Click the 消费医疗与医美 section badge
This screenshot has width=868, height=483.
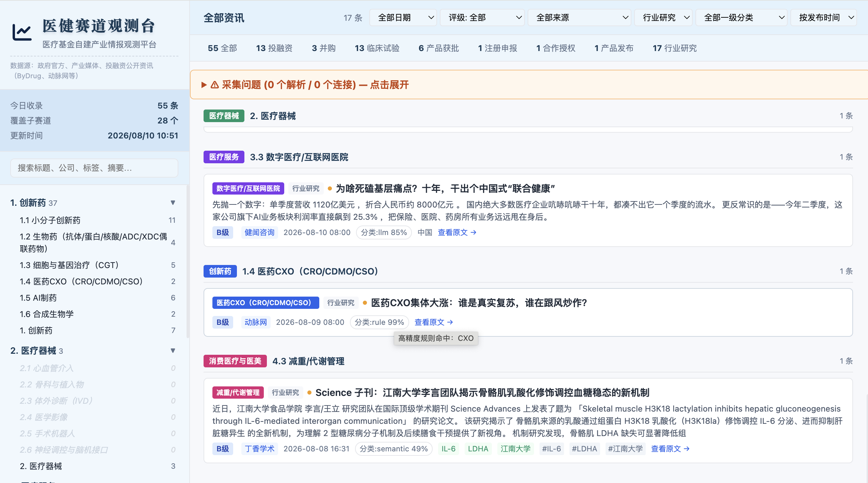[x=235, y=361]
